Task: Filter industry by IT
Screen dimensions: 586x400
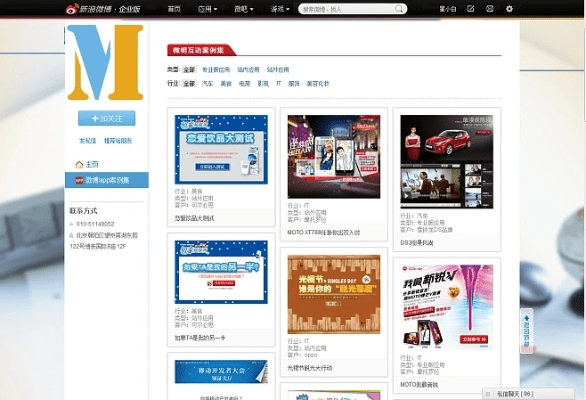Action: pyautogui.click(x=279, y=83)
